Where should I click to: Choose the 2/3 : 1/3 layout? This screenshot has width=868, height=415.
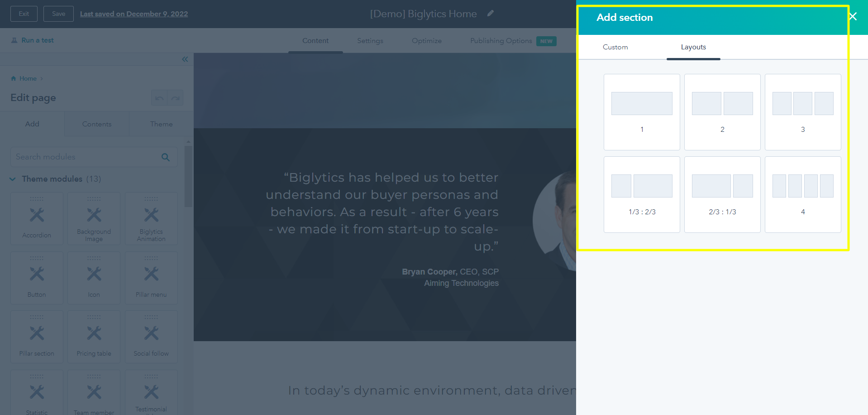coord(722,194)
